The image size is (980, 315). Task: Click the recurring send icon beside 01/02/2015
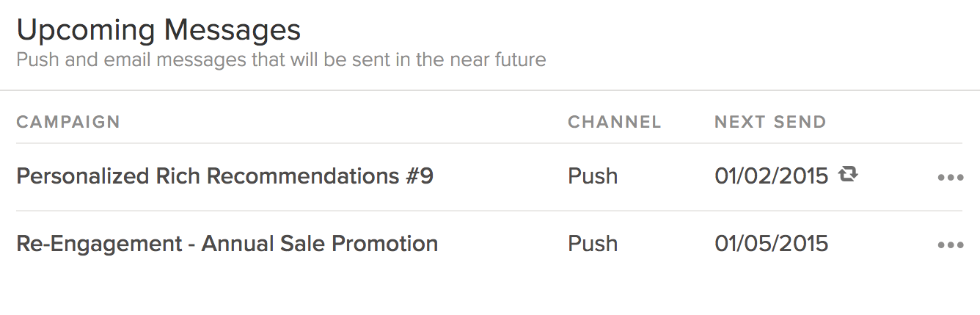pyautogui.click(x=849, y=175)
